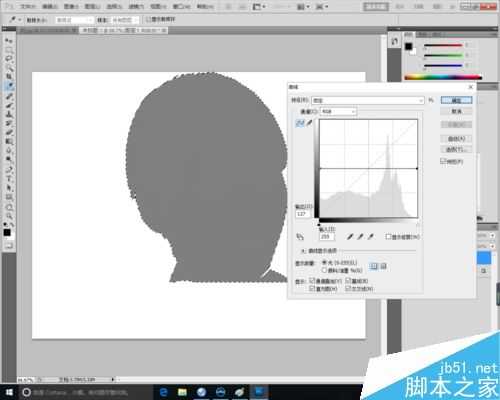Image resolution: width=500 pixels, height=400 pixels.
Task: Select Light (0-255) radio option
Action: pyautogui.click(x=324, y=262)
